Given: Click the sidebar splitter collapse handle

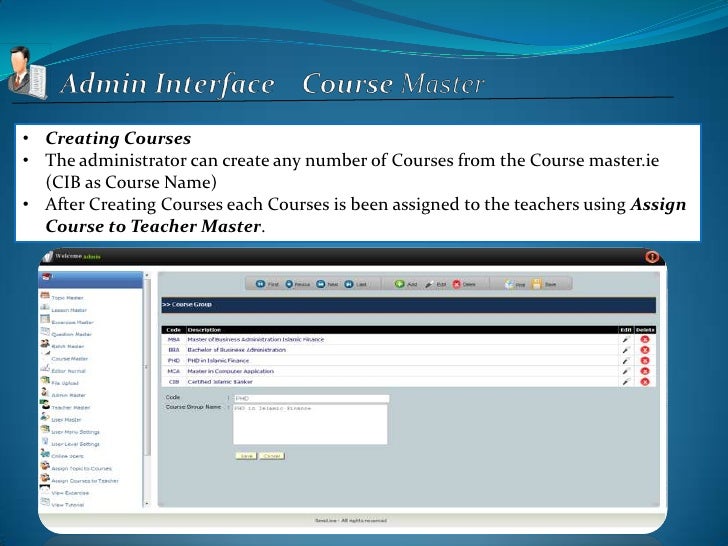Looking at the screenshot, I should coord(146,367).
